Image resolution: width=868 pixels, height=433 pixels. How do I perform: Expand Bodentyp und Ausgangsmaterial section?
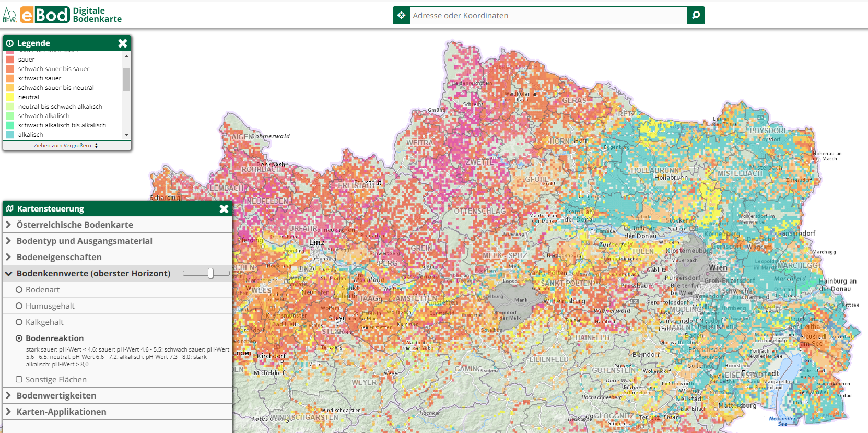(x=84, y=241)
